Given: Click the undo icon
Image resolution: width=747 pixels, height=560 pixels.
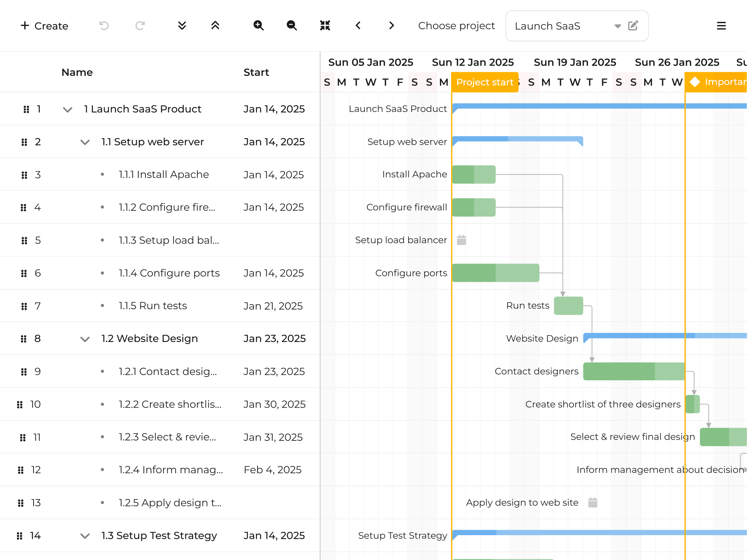Looking at the screenshot, I should tap(104, 26).
